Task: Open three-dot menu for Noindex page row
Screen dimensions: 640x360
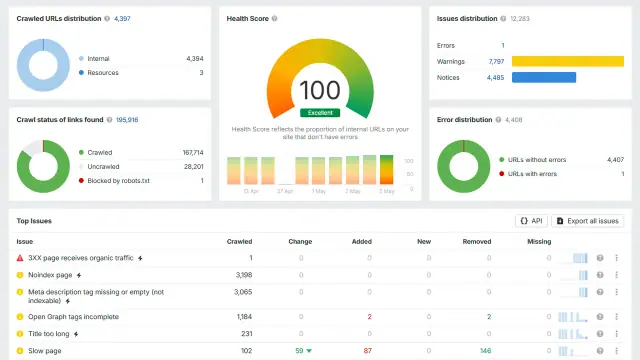Action: 617,275
